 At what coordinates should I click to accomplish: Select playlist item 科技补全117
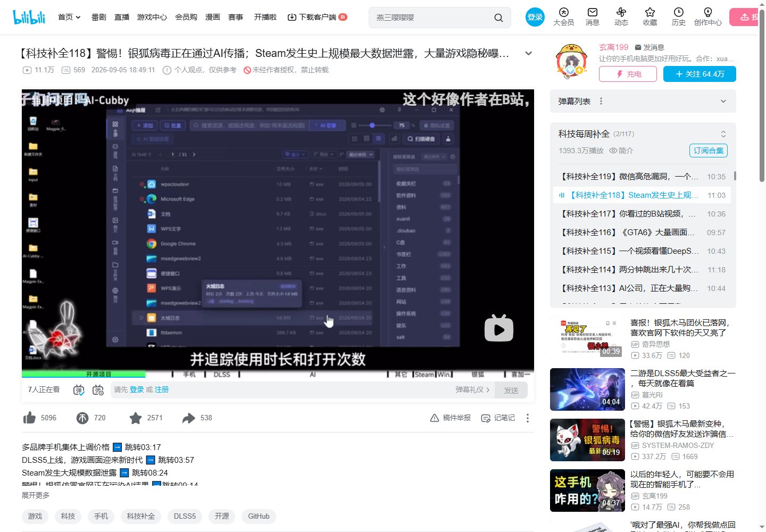pos(642,214)
